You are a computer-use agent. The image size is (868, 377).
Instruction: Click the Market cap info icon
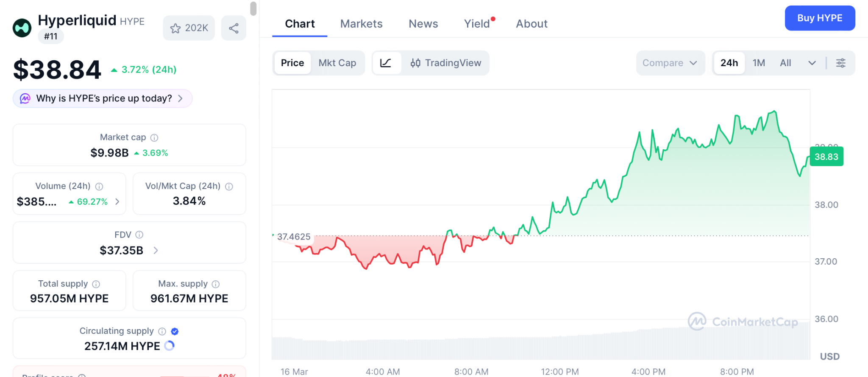tap(155, 137)
